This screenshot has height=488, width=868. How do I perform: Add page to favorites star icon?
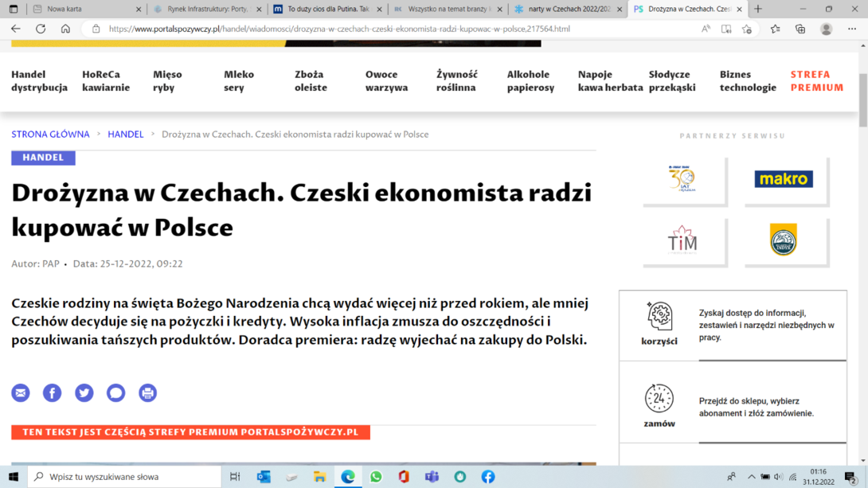click(x=747, y=29)
